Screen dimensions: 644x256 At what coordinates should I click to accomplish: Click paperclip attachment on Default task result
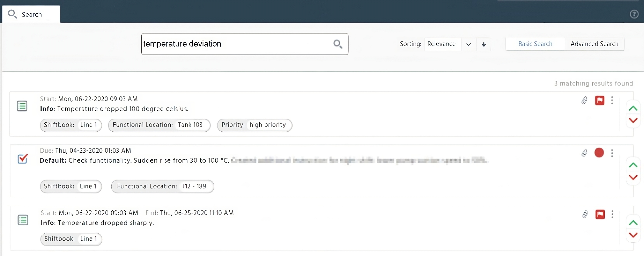coord(584,153)
